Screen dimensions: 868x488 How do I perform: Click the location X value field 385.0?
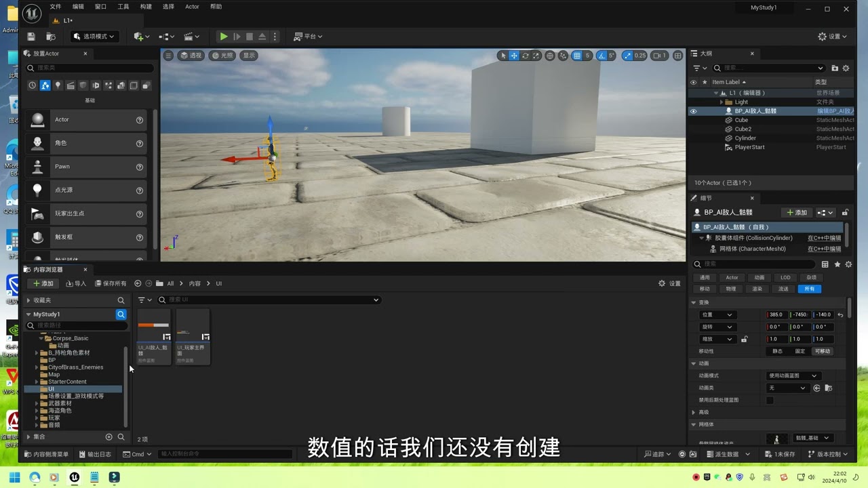point(777,314)
